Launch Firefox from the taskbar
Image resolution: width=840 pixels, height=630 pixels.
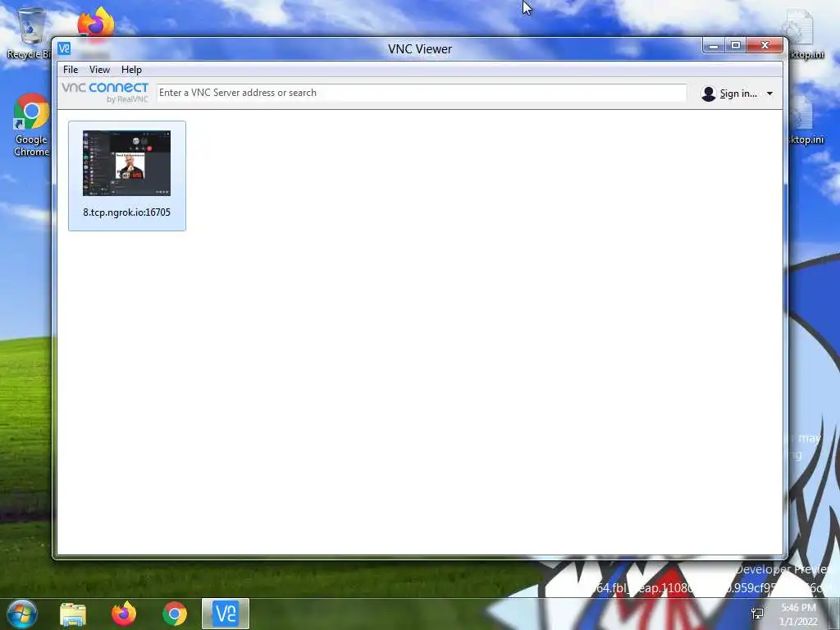(x=124, y=614)
